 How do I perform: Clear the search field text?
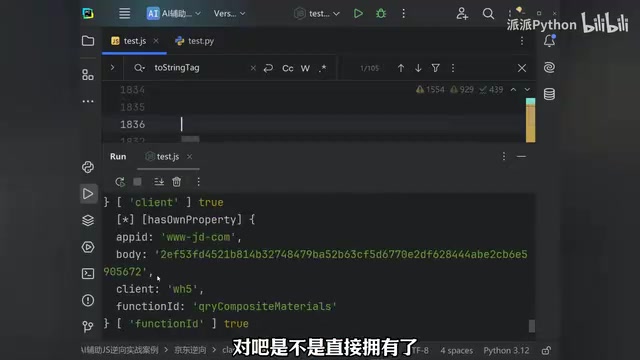tap(253, 68)
